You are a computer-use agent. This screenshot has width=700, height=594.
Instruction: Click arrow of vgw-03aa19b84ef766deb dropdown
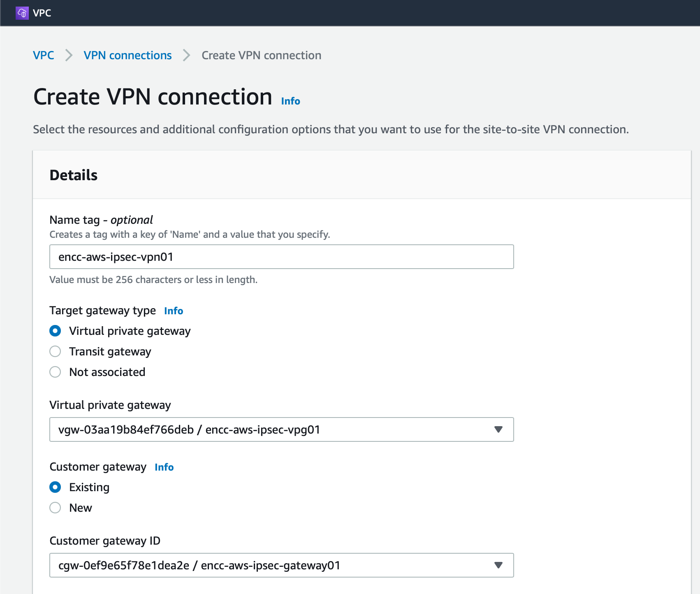(498, 429)
